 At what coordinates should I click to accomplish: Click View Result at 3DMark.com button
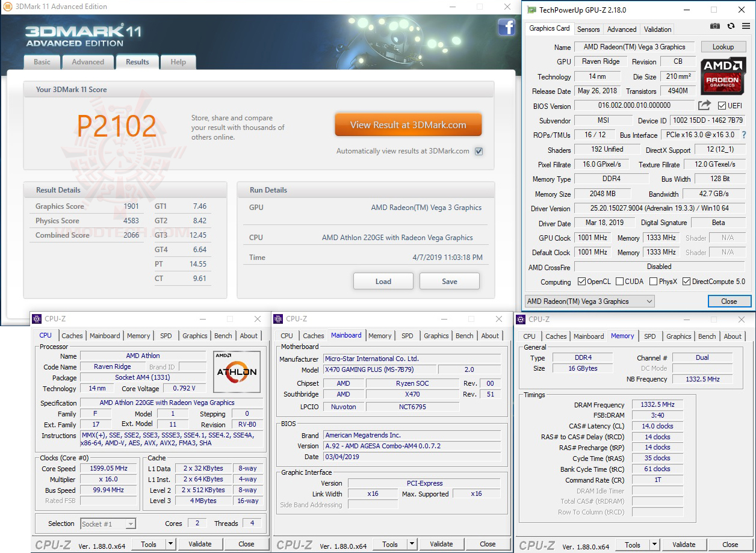pos(408,125)
